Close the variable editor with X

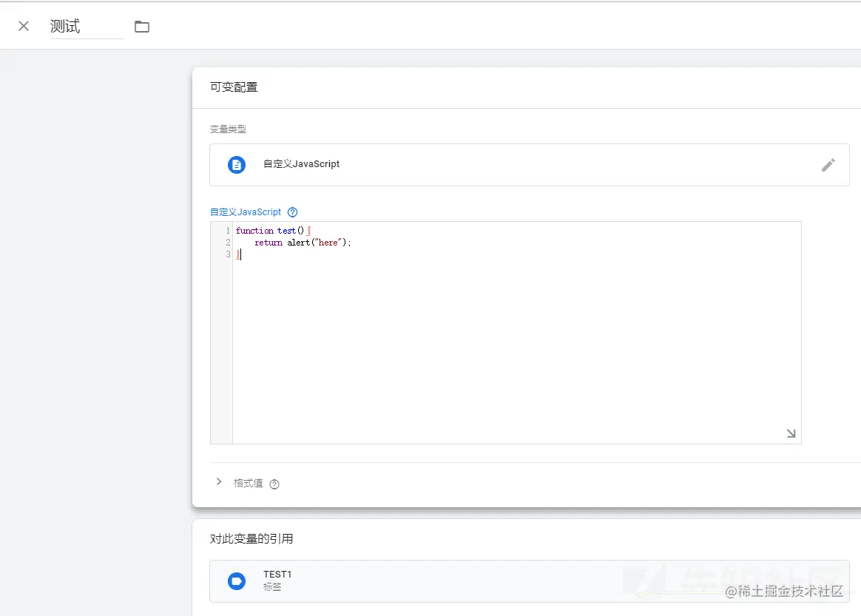[x=24, y=26]
